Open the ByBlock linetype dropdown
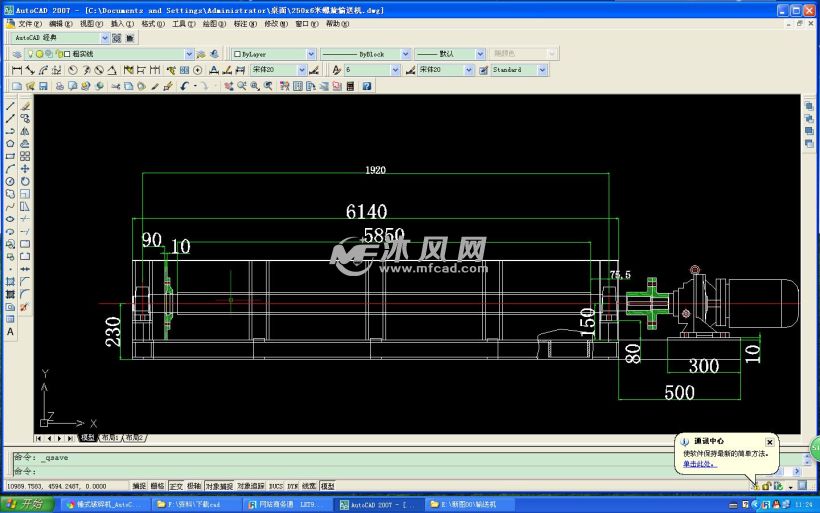 [x=405, y=54]
